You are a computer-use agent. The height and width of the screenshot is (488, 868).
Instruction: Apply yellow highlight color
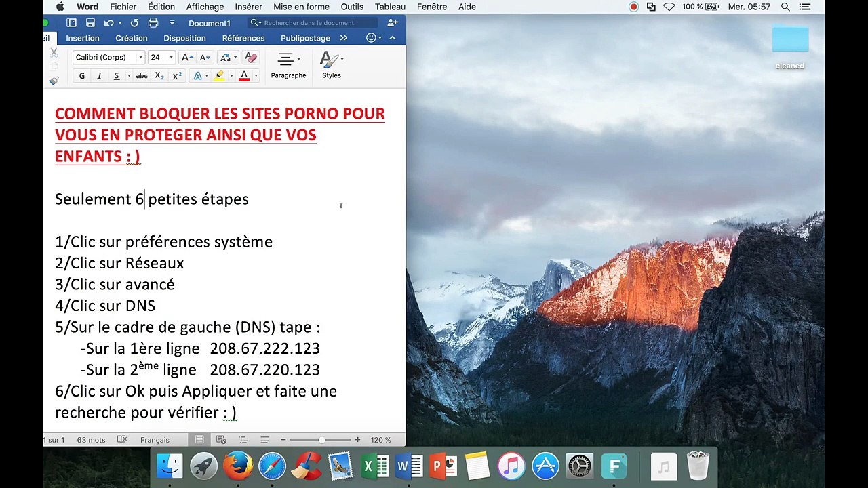pos(219,76)
